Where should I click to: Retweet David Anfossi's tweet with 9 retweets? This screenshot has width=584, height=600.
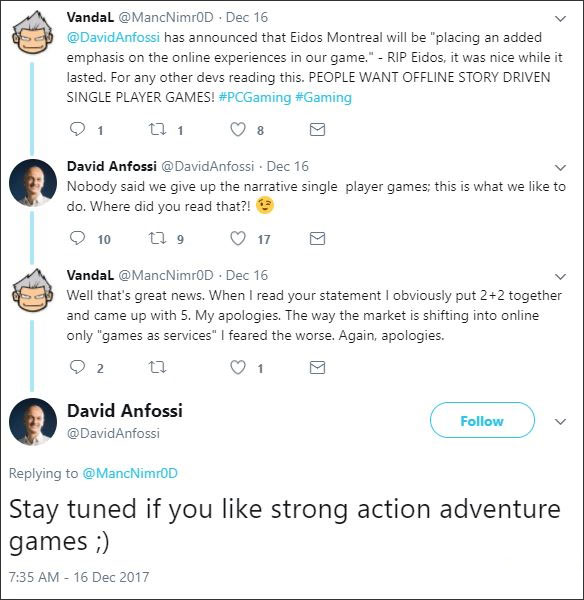click(157, 238)
